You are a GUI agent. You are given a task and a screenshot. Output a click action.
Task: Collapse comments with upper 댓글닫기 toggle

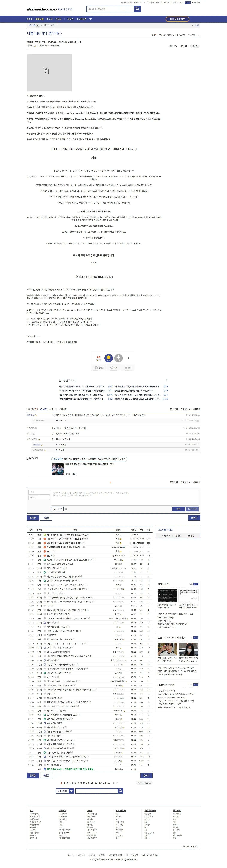(x=185, y=409)
